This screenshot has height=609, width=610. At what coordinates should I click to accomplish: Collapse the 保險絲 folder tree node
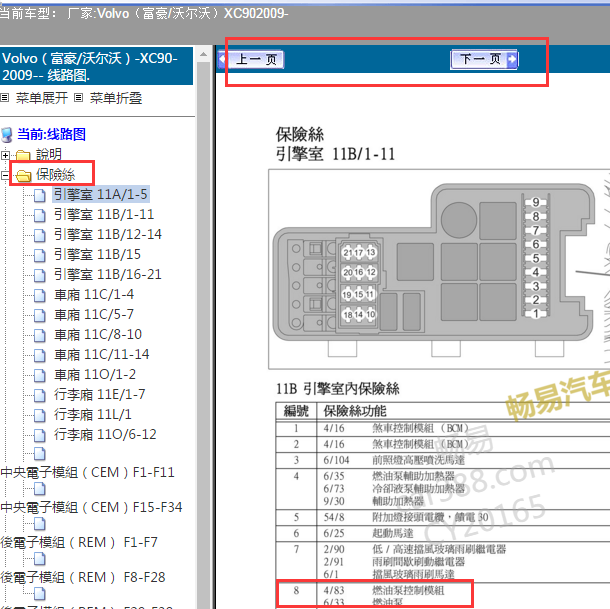[5, 175]
